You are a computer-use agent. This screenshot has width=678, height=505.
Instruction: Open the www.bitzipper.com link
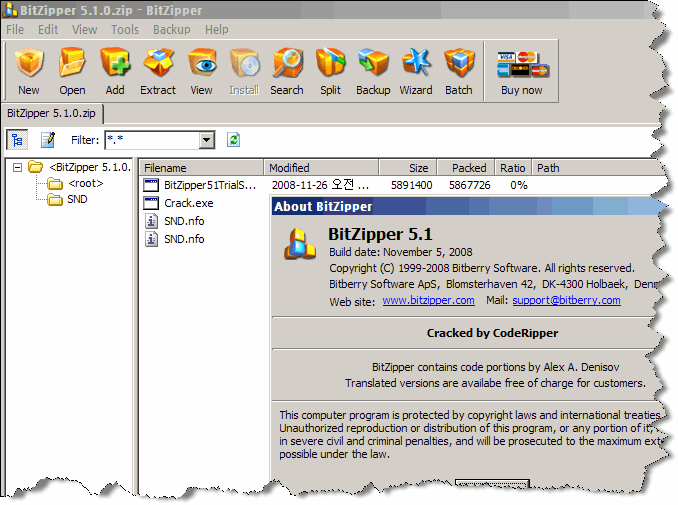429,300
